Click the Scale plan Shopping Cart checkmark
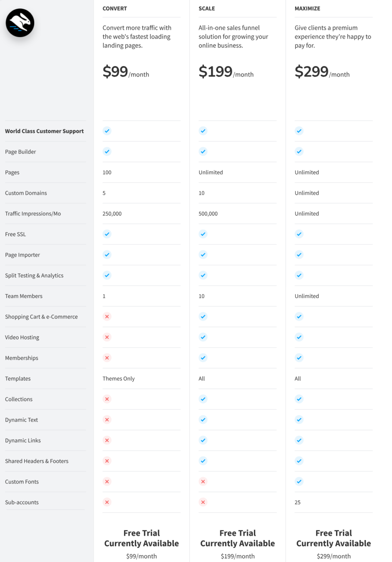Image resolution: width=392 pixels, height=562 pixels. point(203,316)
